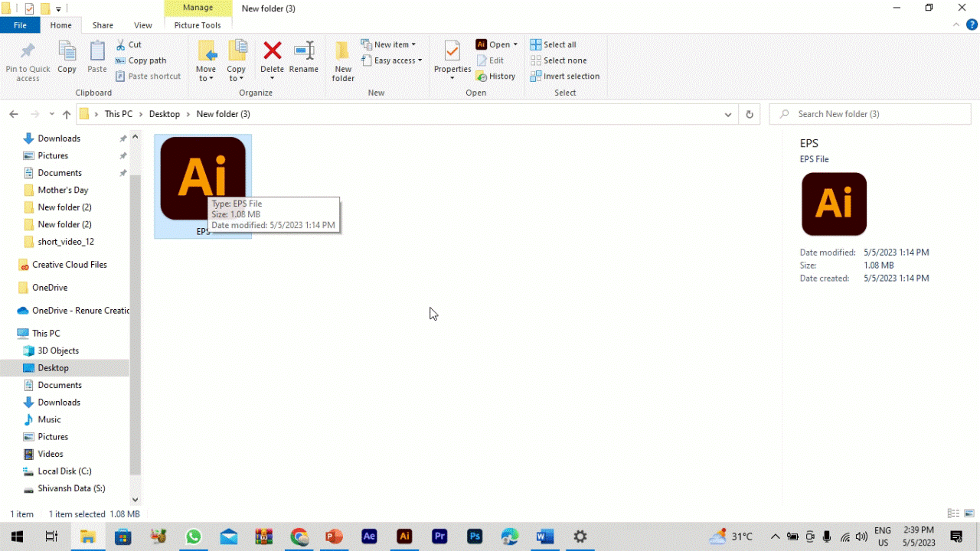Switch to large thumbnails view in status bar
The height and width of the screenshot is (551, 980).
968,514
